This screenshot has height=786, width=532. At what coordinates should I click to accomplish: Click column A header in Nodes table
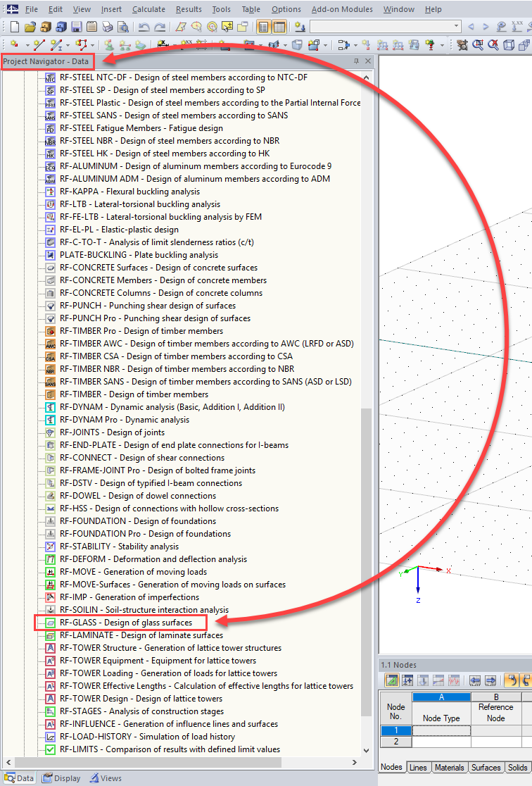[x=441, y=697]
